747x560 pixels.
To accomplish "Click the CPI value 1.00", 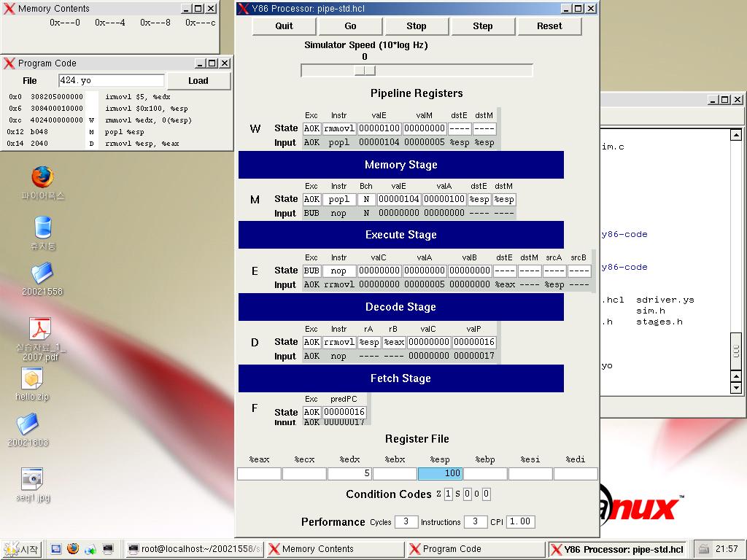I will coord(521,522).
